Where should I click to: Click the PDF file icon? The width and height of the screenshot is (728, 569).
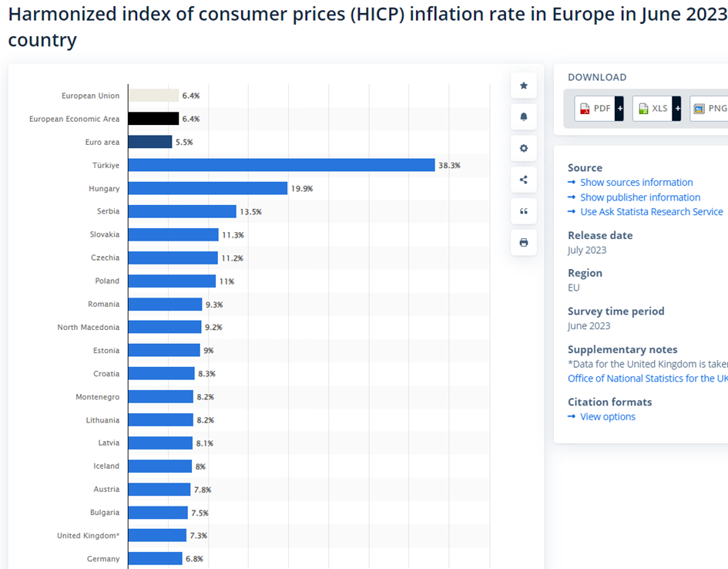tap(585, 109)
